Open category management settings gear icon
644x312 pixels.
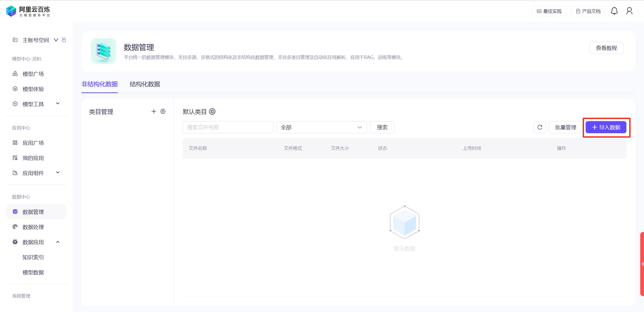click(x=163, y=111)
